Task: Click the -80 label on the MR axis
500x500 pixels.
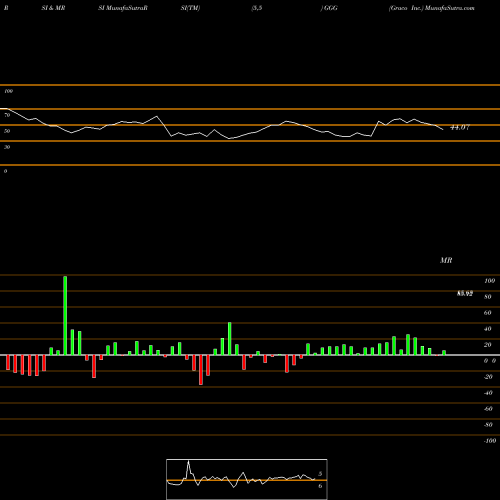Action: click(x=488, y=425)
